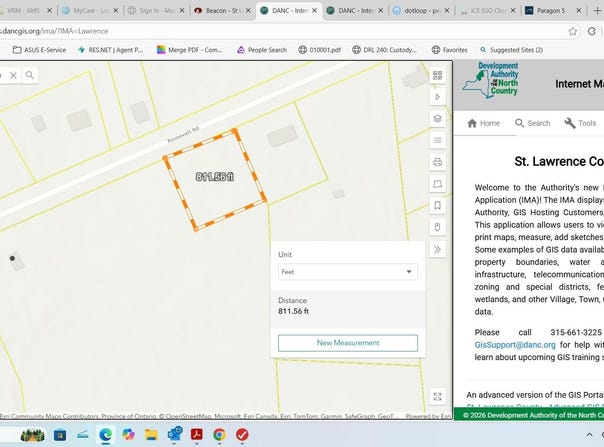Close the active DANC tab
The width and height of the screenshot is (604, 447).
314,11
